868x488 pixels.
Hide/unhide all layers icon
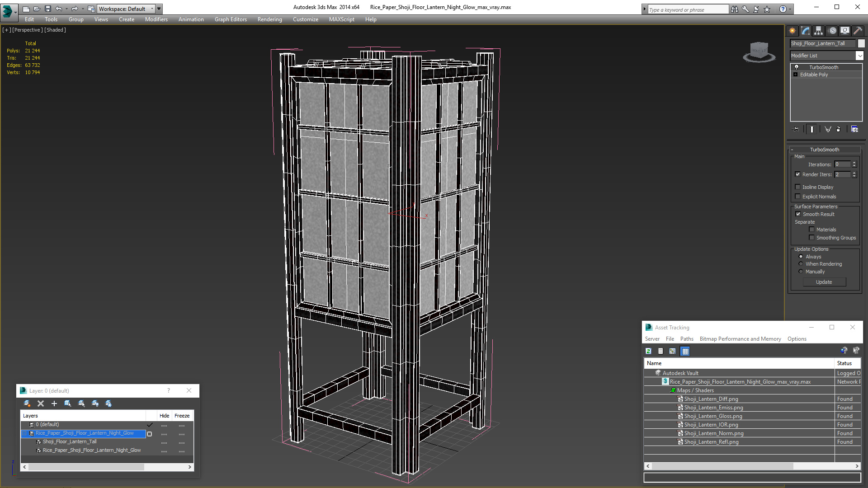[95, 404]
